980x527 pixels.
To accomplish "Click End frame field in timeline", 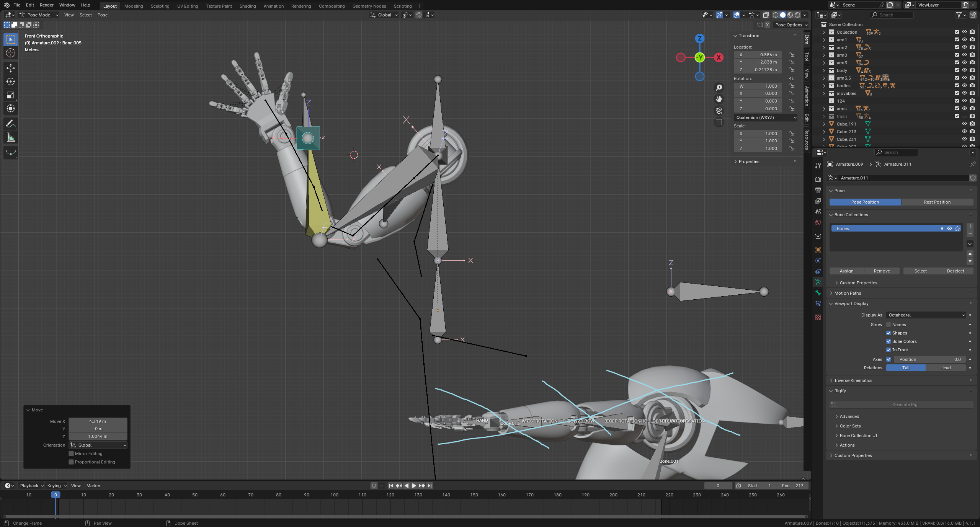I will [792, 486].
